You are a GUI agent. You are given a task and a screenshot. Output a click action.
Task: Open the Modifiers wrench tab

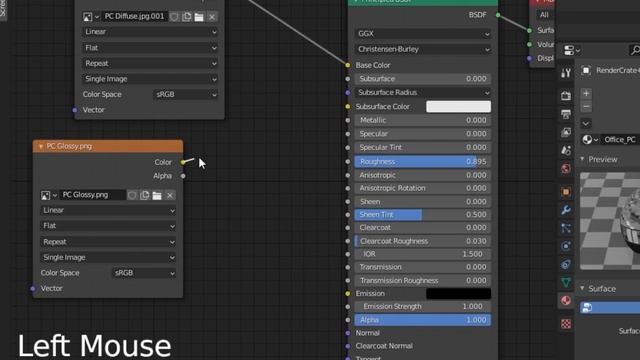(x=566, y=210)
